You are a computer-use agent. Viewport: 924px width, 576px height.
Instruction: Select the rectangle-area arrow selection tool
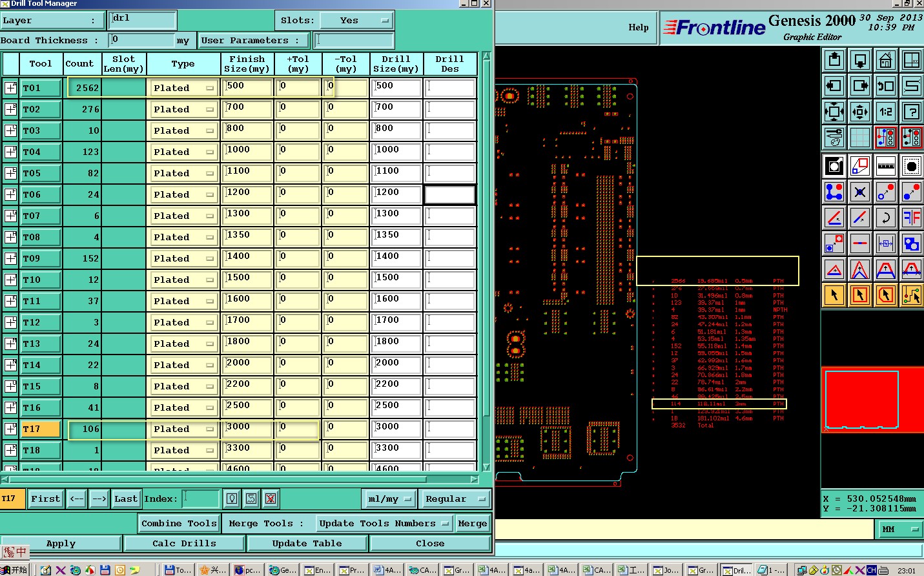point(860,295)
